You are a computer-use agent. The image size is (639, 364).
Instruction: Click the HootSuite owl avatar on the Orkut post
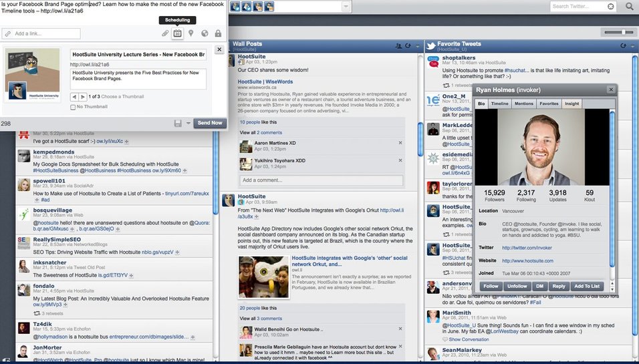click(x=228, y=200)
